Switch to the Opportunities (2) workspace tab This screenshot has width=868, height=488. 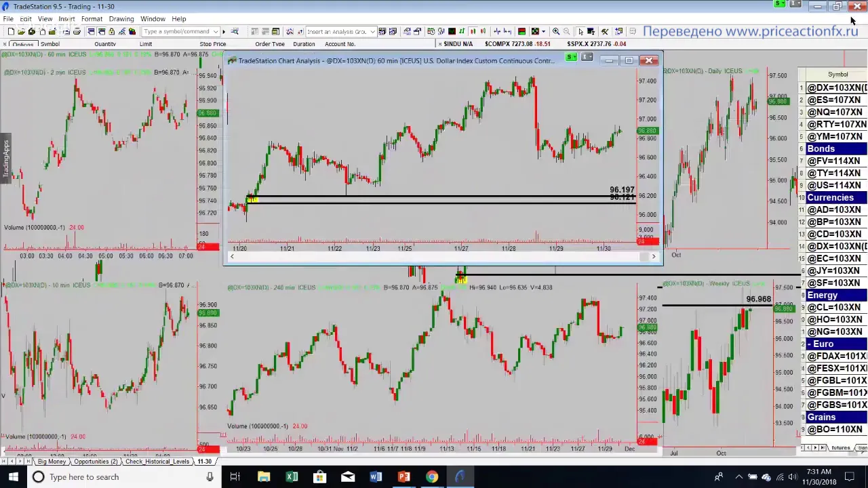[x=96, y=462]
